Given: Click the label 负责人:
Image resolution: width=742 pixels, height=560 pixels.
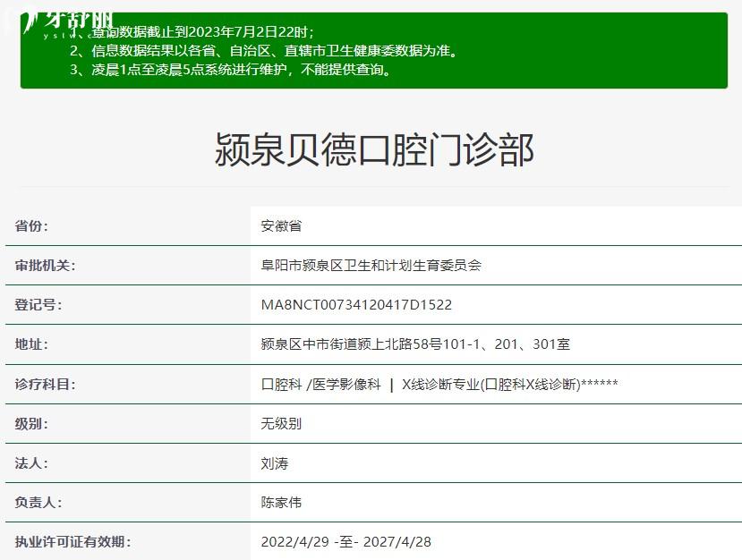Looking at the screenshot, I should click(x=38, y=502).
